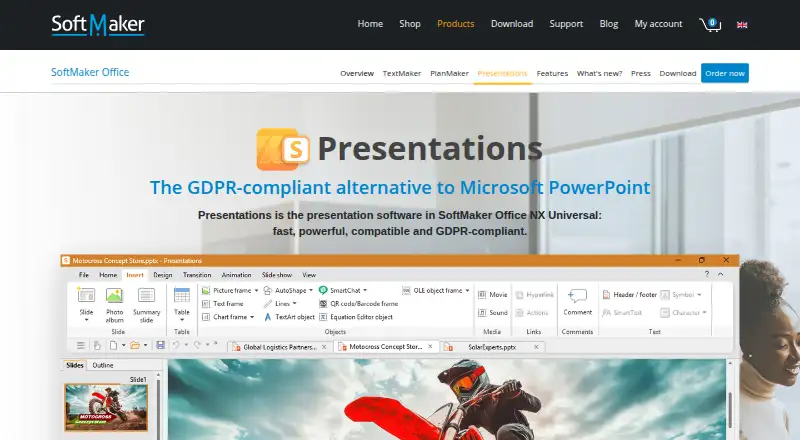Click the UK flag language icon
Screen dimensions: 800x440
point(742,25)
